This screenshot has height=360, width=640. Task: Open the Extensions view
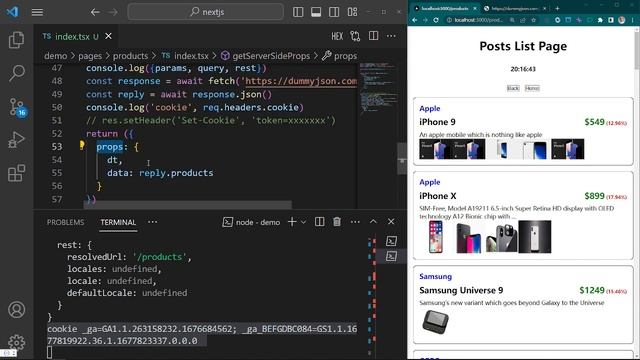coord(16,173)
